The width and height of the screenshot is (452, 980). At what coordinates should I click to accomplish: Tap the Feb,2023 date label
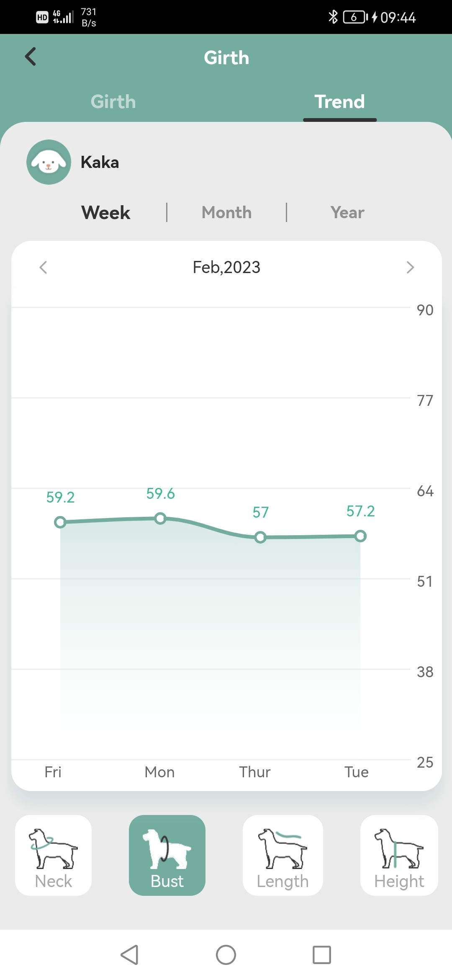click(x=226, y=267)
